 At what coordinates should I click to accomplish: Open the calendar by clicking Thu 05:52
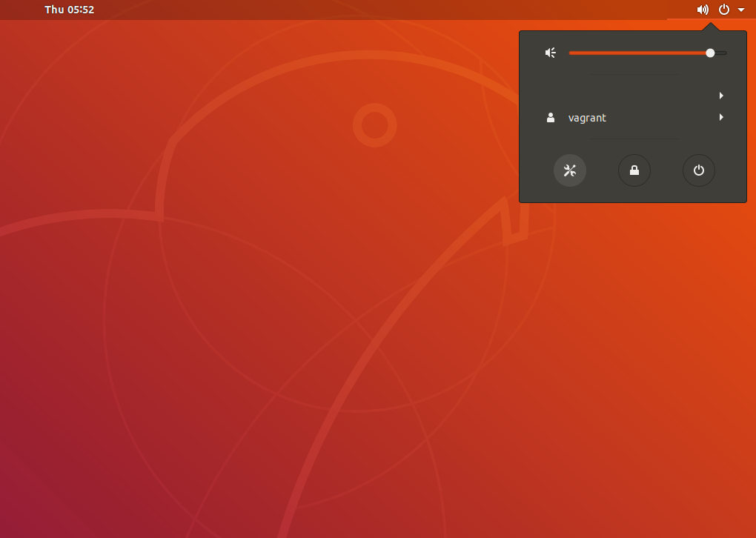pyautogui.click(x=70, y=10)
